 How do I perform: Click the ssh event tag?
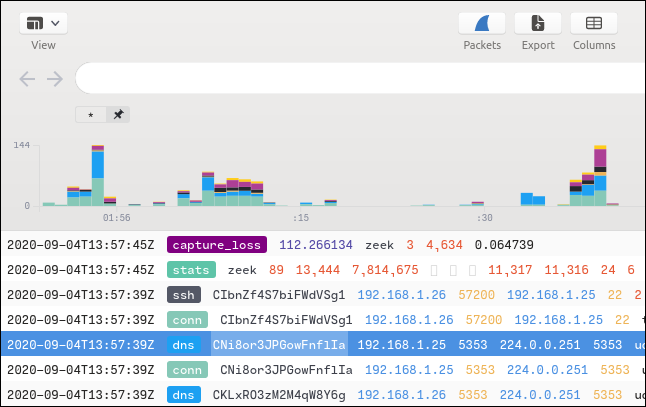[184, 295]
